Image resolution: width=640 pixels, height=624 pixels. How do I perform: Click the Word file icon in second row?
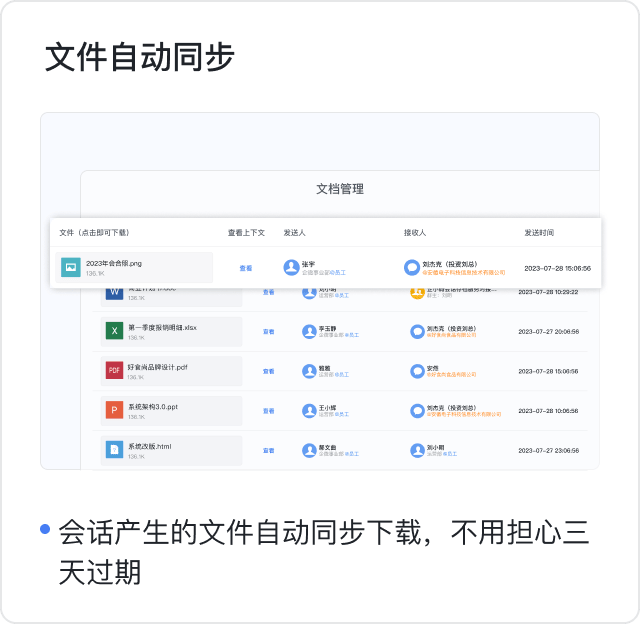coord(114,293)
